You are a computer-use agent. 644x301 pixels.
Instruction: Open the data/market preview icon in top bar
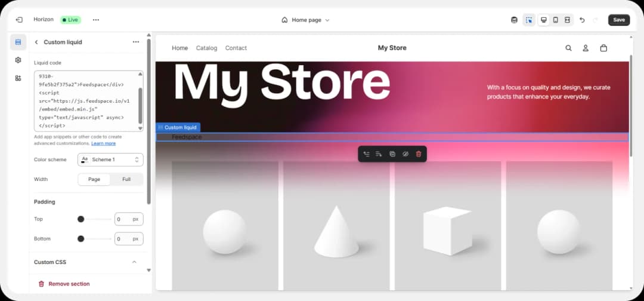pyautogui.click(x=514, y=20)
